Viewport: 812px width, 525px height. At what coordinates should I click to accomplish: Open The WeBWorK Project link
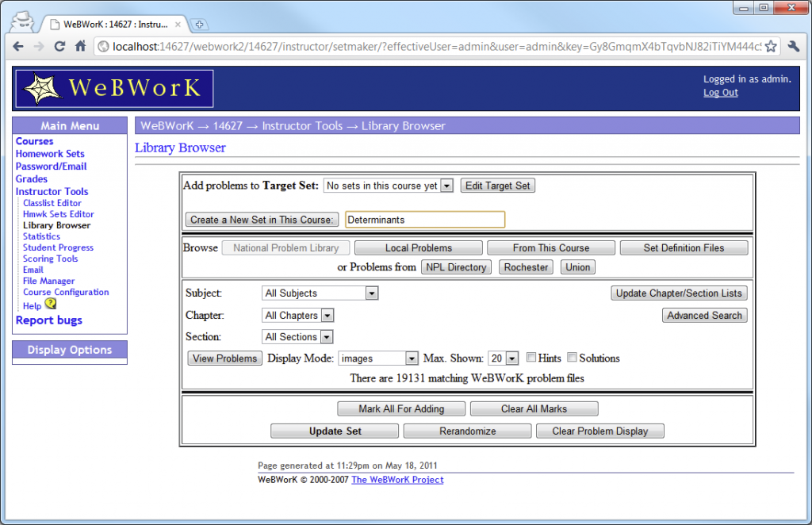click(396, 479)
